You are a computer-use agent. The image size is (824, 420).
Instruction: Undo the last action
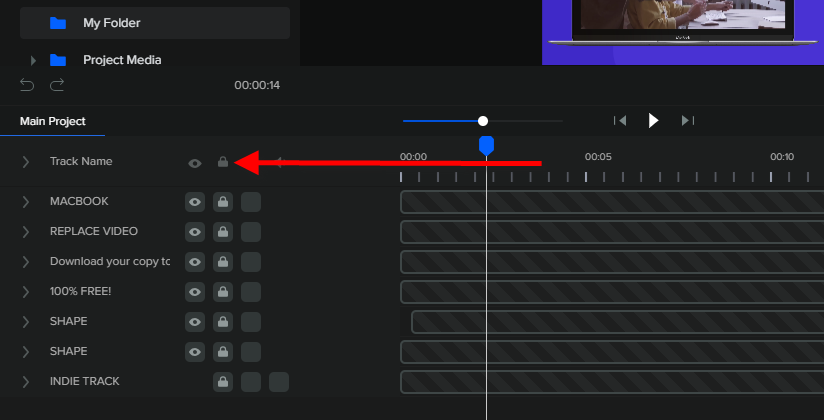click(27, 85)
